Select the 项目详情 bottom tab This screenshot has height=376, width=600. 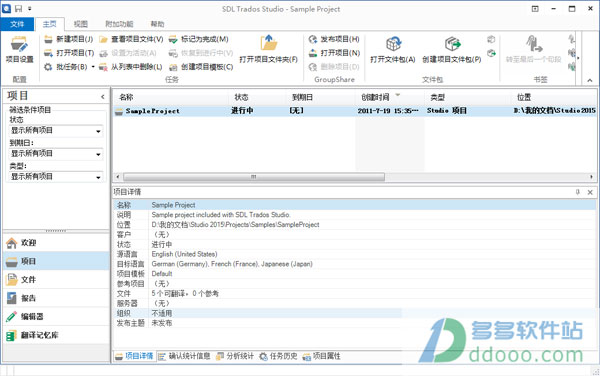[x=134, y=356]
